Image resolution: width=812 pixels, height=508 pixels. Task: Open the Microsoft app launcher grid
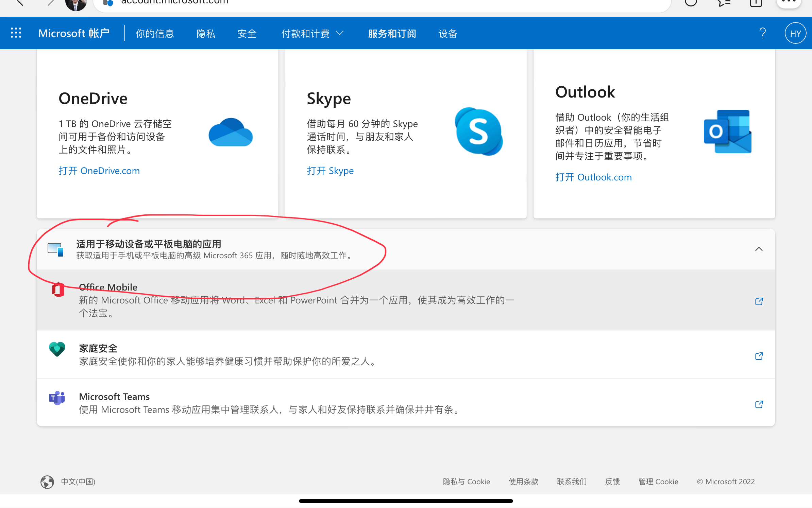16,33
